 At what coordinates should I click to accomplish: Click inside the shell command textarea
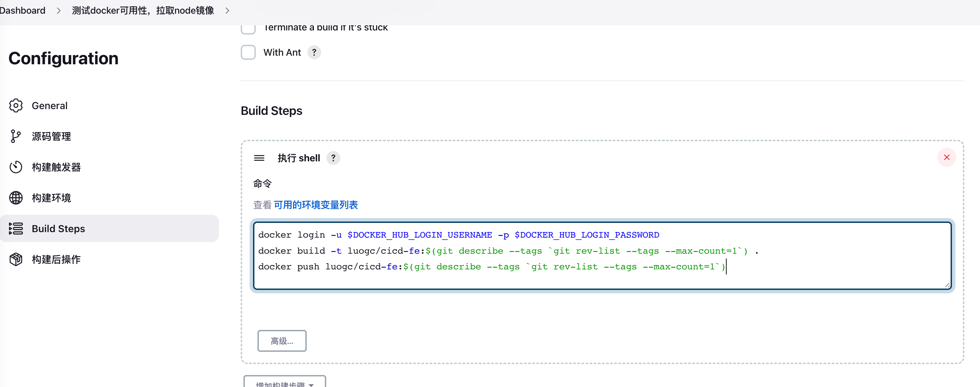601,278
